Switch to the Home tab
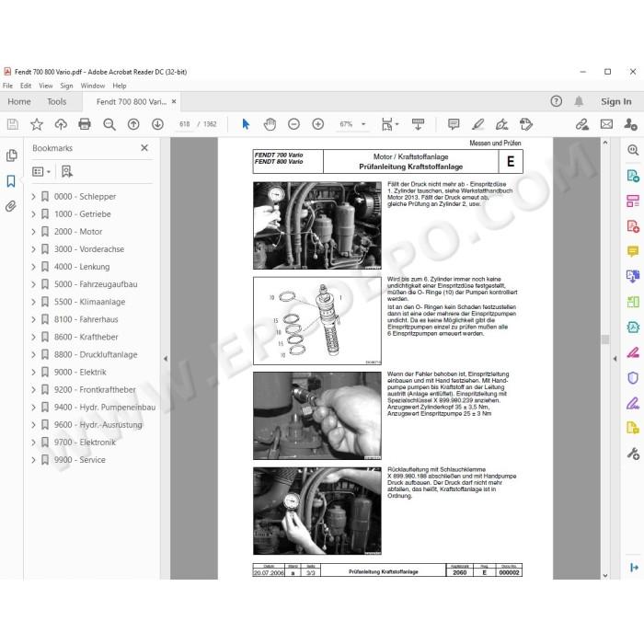Image resolution: width=644 pixels, height=644 pixels. [19, 101]
